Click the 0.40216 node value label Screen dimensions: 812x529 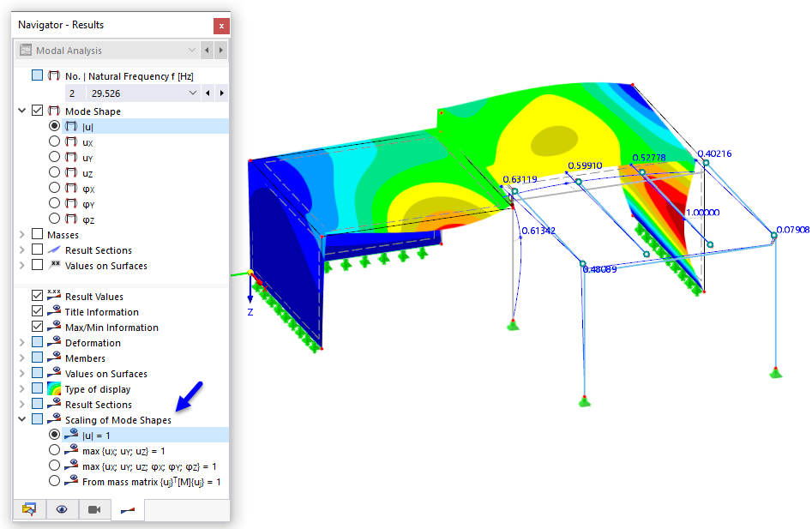tap(714, 153)
